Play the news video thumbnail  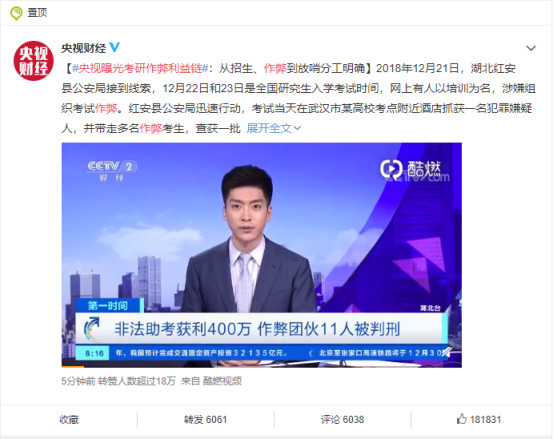pyautogui.click(x=261, y=255)
